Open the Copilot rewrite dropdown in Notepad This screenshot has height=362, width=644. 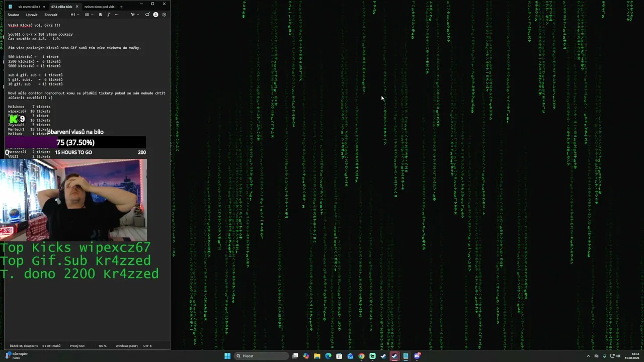134,15
